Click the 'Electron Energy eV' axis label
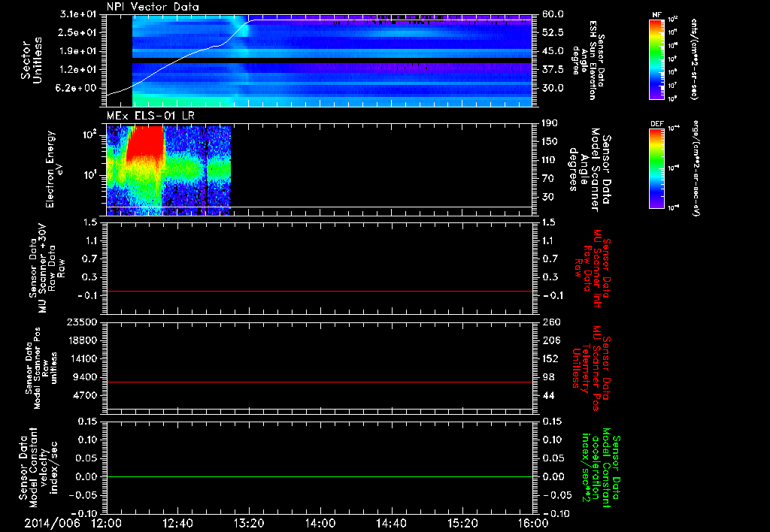Viewport: 770px width, 532px height. (53, 169)
